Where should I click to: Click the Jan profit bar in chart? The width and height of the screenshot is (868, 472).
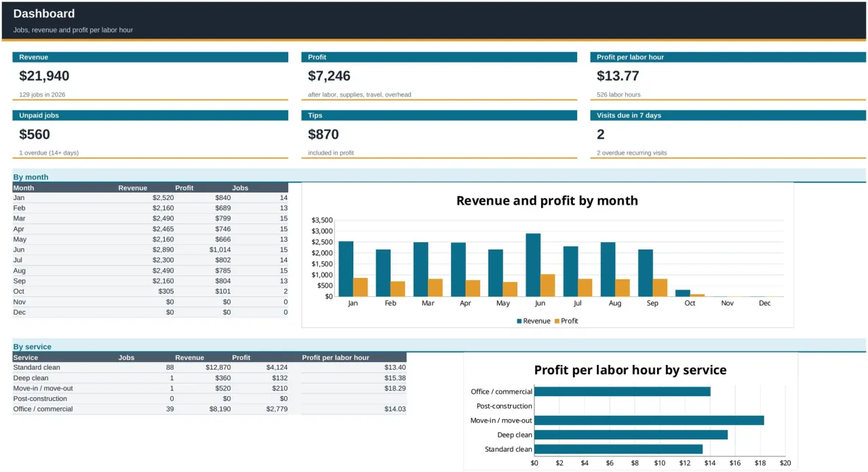pyautogui.click(x=361, y=287)
